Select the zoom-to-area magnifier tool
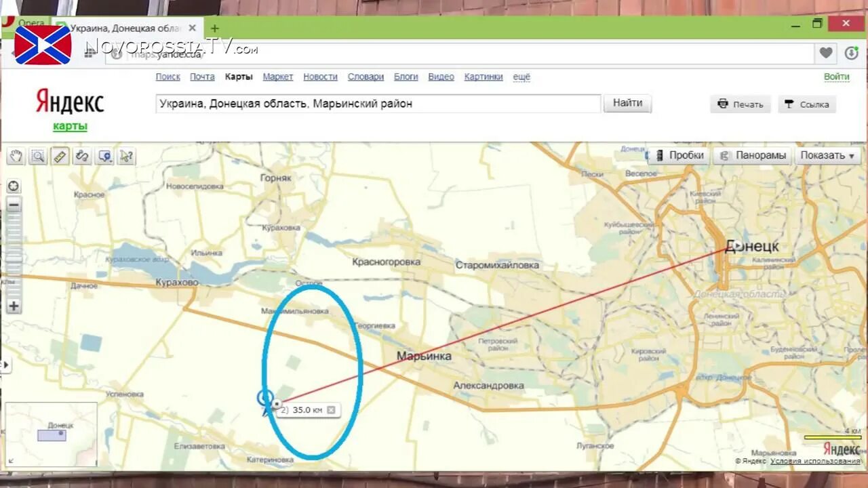Viewport: 868px width, 488px height. pyautogui.click(x=38, y=157)
